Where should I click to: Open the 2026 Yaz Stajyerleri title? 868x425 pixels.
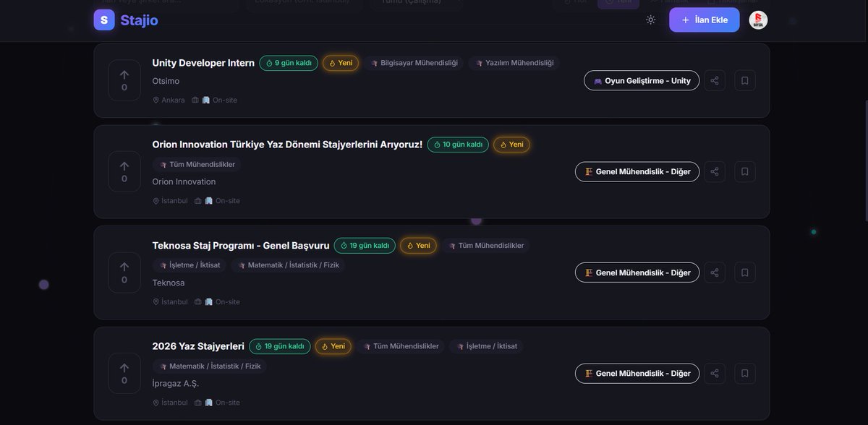[198, 346]
